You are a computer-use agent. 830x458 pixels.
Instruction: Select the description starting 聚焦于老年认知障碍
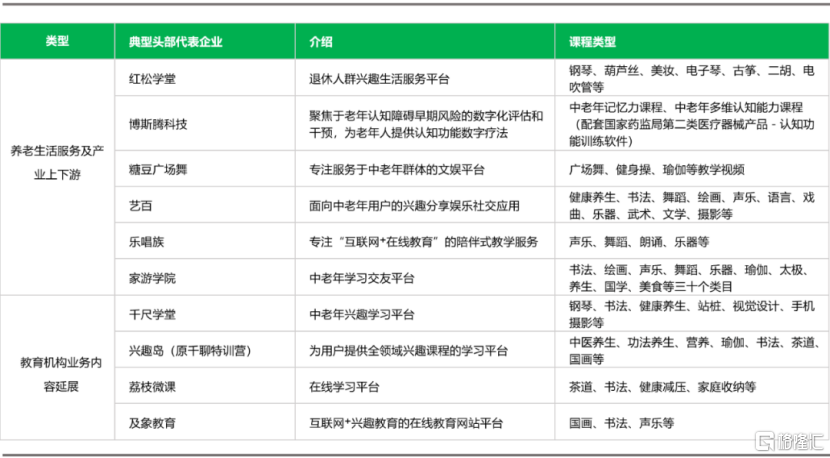point(426,124)
